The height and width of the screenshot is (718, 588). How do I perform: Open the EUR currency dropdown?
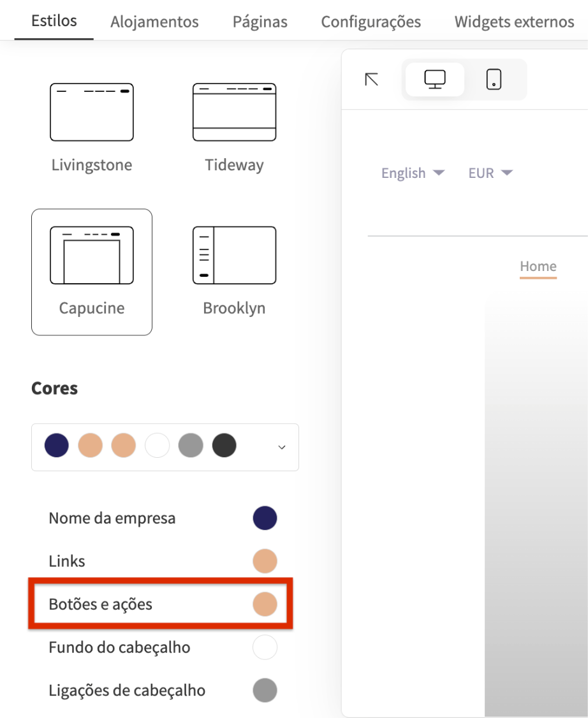pyautogui.click(x=490, y=173)
